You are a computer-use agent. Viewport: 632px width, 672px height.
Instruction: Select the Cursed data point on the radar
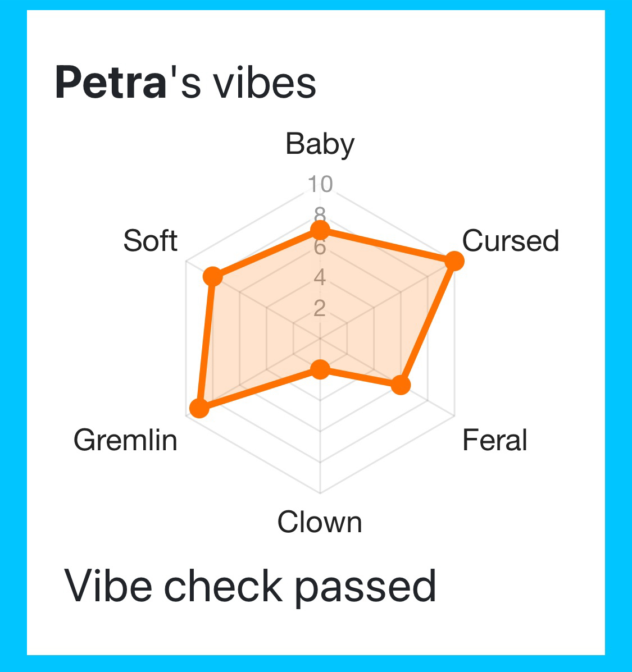pyautogui.click(x=454, y=261)
